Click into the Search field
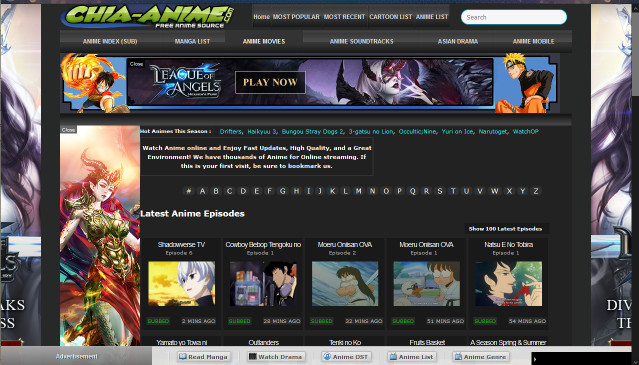Screen dimensions: 639x365 [x=513, y=17]
